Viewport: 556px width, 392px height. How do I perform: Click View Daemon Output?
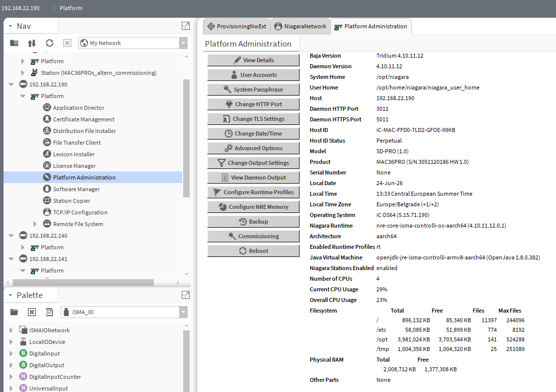[x=253, y=178]
